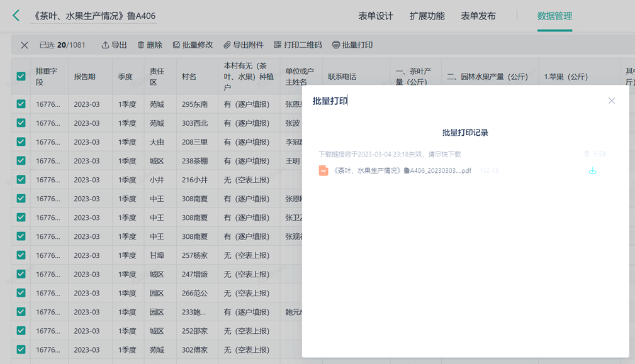
Task: Click the 删除 trash toolbar button
Action: (x=150, y=45)
